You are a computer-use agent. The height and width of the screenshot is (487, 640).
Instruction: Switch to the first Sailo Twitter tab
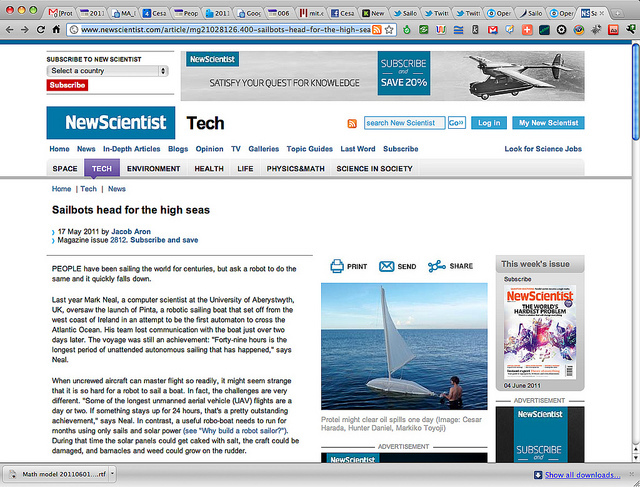click(x=405, y=13)
